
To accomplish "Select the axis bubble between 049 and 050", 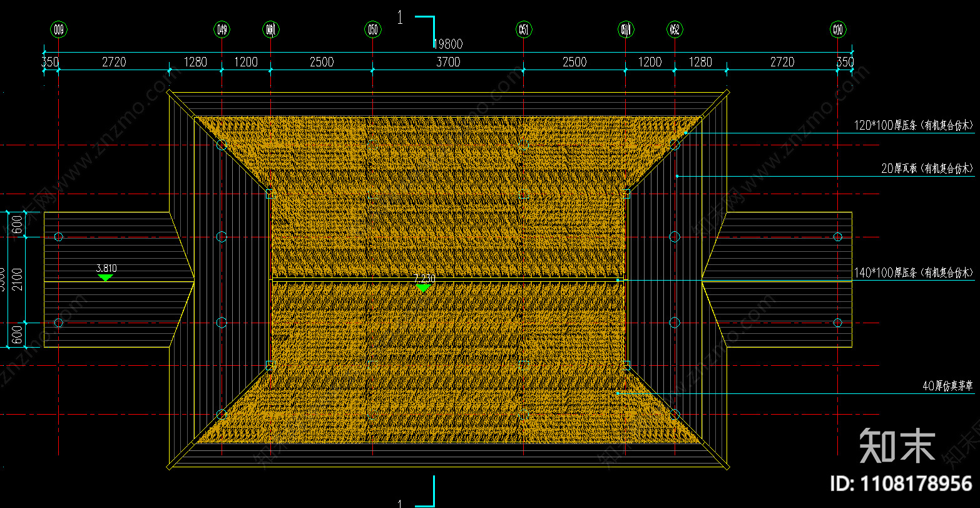I will point(270,29).
